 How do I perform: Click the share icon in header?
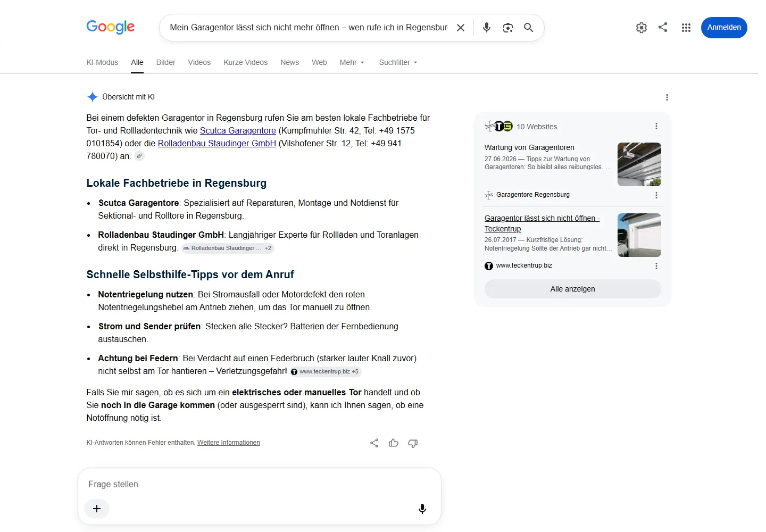(663, 27)
